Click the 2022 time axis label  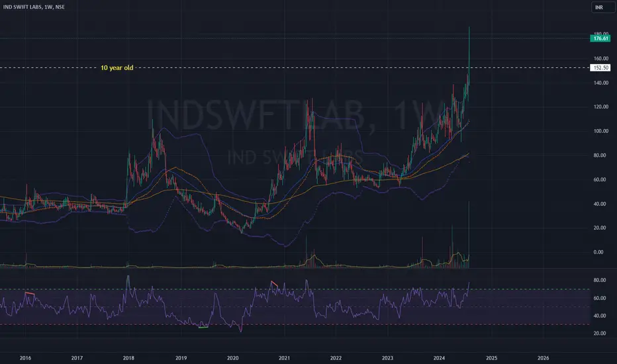pyautogui.click(x=336, y=358)
